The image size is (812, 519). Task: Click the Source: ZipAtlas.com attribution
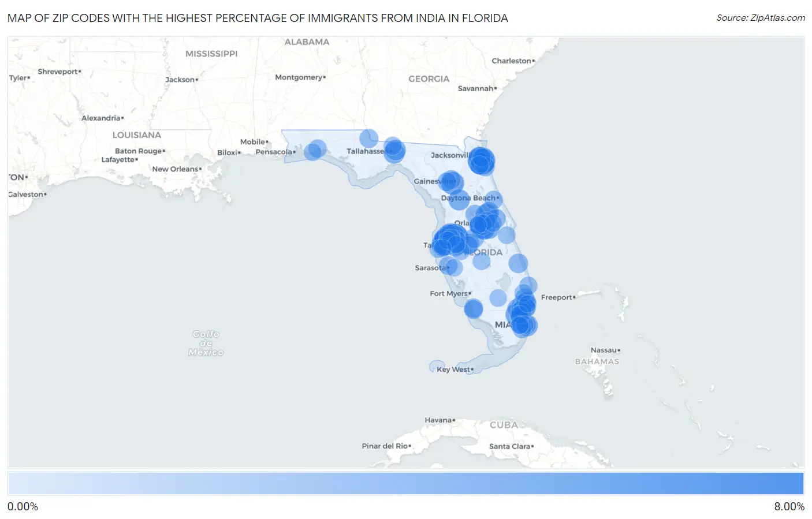(761, 18)
